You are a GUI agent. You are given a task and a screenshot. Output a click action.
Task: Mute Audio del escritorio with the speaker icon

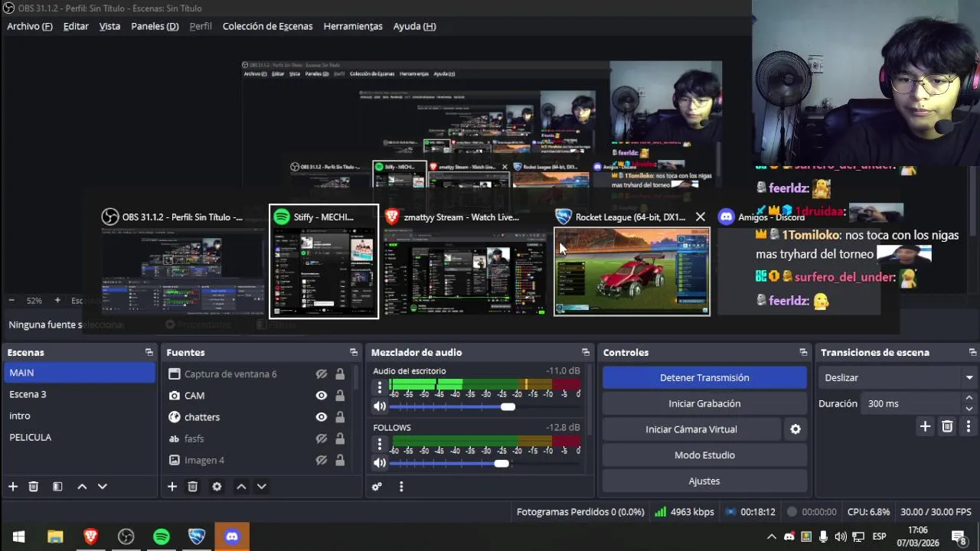tap(380, 406)
